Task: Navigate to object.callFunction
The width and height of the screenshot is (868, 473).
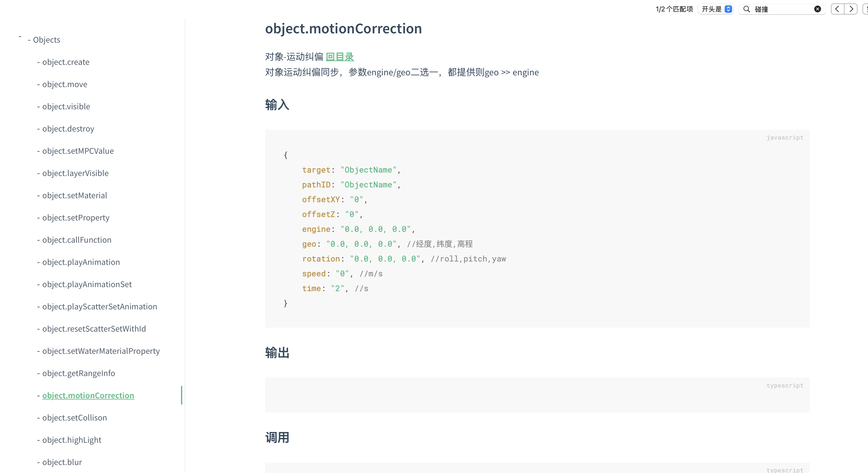Action: coord(77,240)
